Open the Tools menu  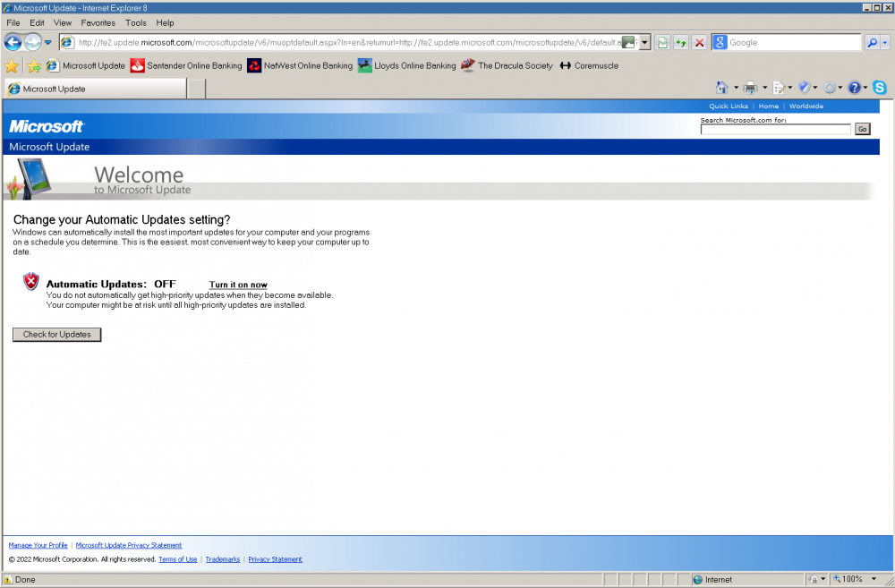tap(136, 23)
